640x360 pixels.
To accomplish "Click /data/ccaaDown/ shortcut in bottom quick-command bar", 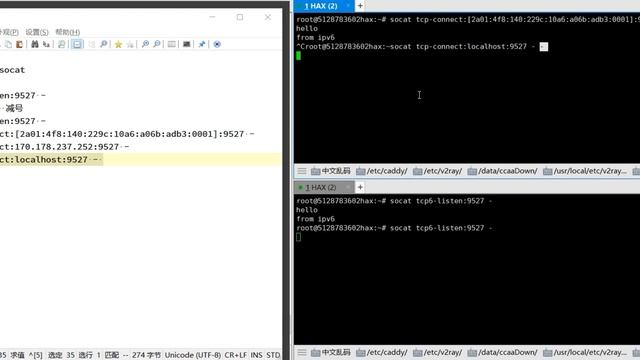I will [x=502, y=352].
